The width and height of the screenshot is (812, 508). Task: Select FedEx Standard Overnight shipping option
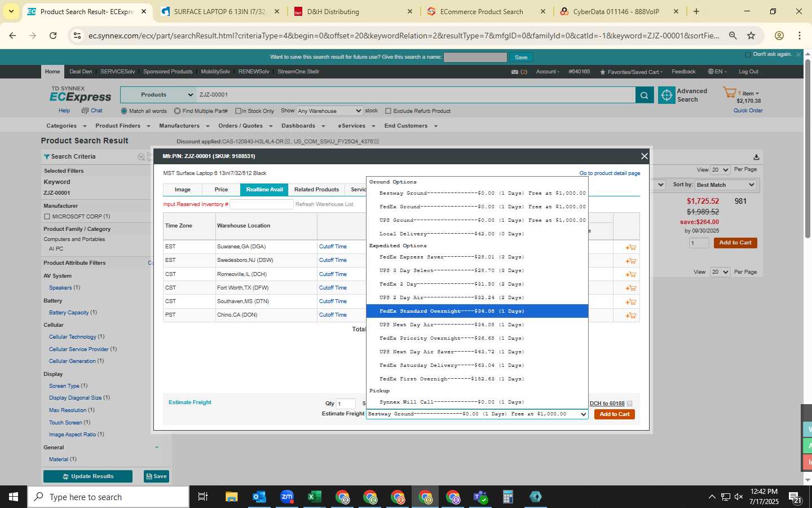[477, 311]
